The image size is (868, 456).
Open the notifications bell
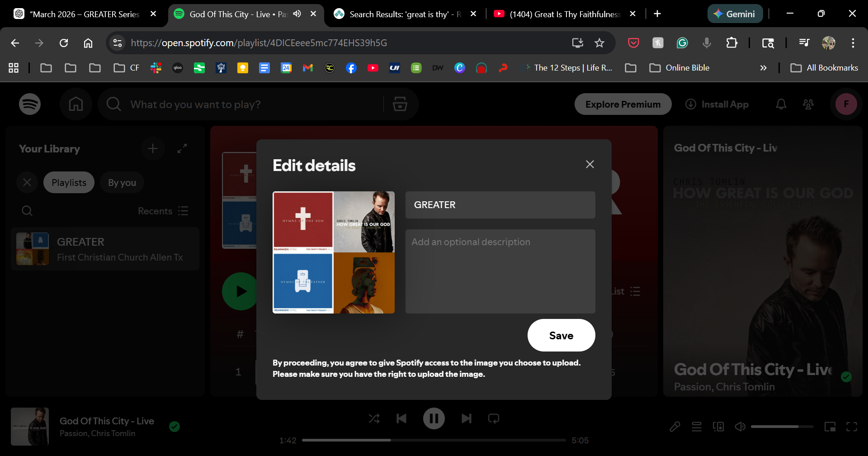pyautogui.click(x=781, y=104)
